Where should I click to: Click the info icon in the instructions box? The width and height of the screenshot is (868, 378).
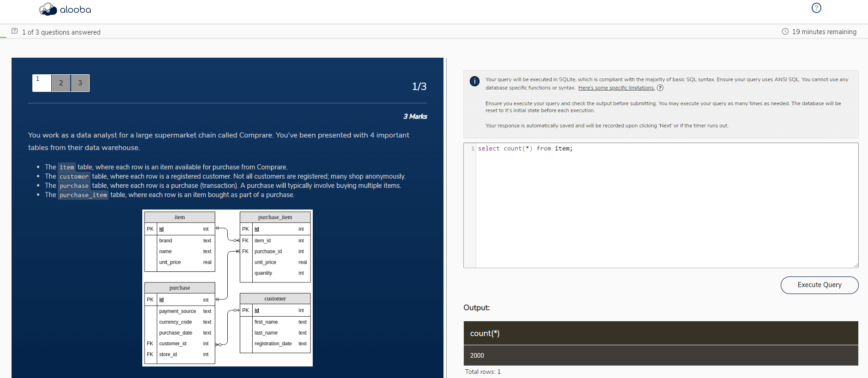coord(474,81)
